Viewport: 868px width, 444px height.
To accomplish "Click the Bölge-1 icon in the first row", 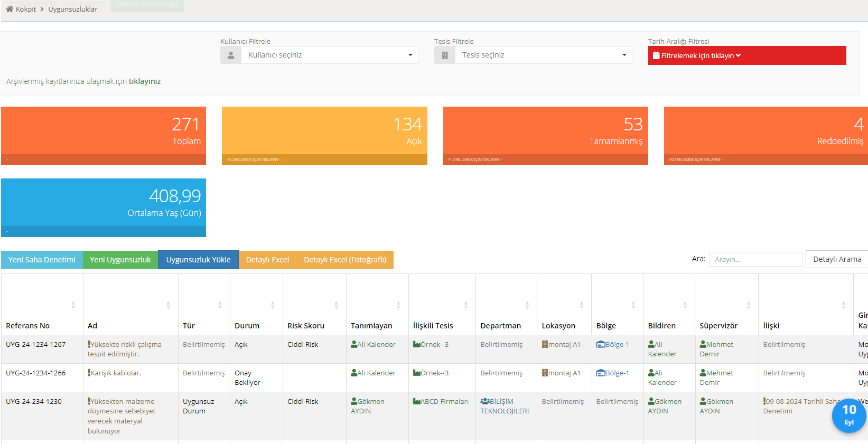I will [601, 345].
